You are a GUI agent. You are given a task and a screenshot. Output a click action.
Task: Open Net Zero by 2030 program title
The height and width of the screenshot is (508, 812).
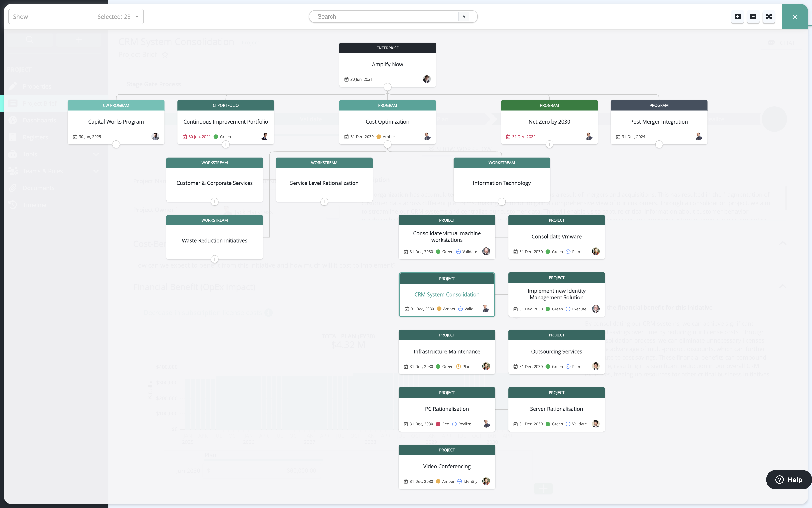coord(549,122)
